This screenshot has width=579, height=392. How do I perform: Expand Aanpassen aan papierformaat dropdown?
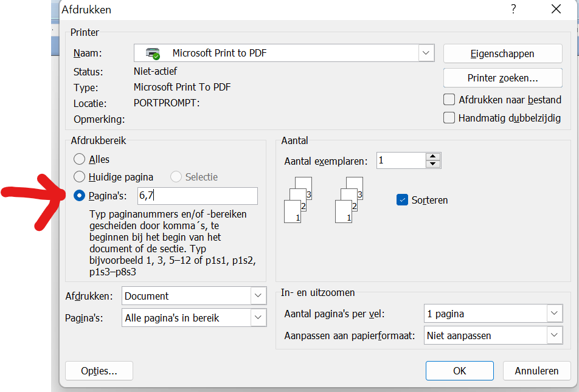click(x=554, y=335)
